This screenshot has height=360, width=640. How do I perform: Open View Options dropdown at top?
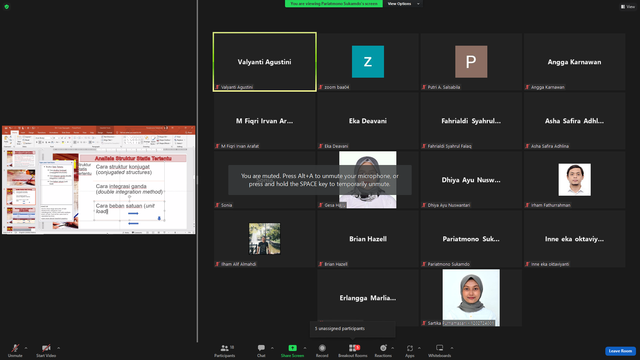pos(403,4)
